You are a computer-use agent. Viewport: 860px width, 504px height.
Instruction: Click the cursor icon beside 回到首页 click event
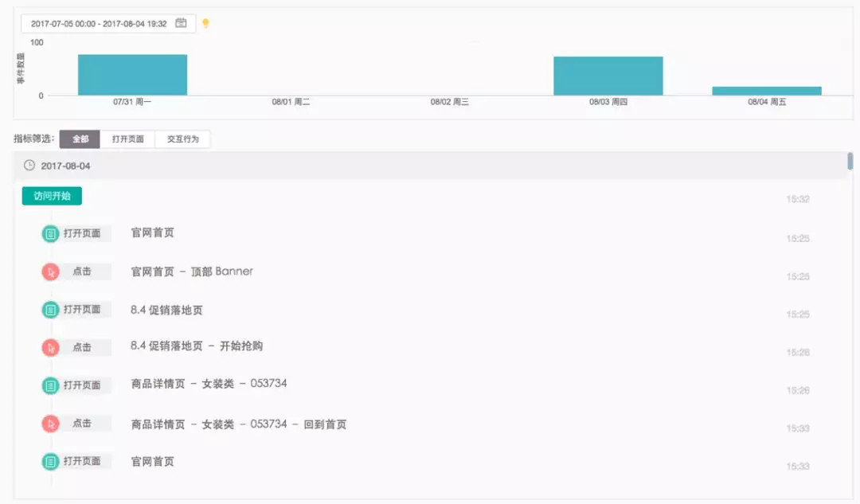tap(49, 424)
